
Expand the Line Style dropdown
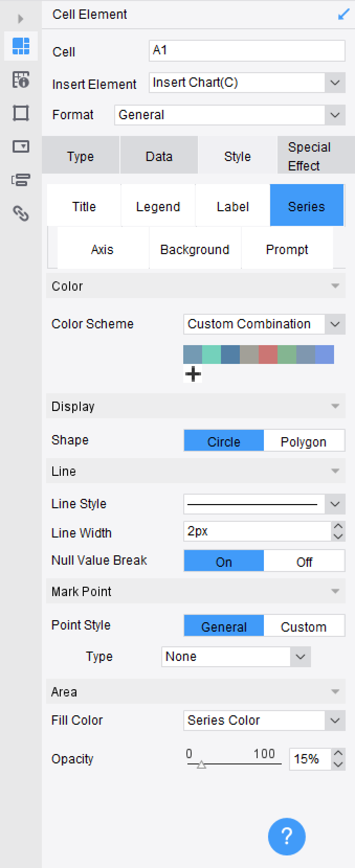pos(335,504)
